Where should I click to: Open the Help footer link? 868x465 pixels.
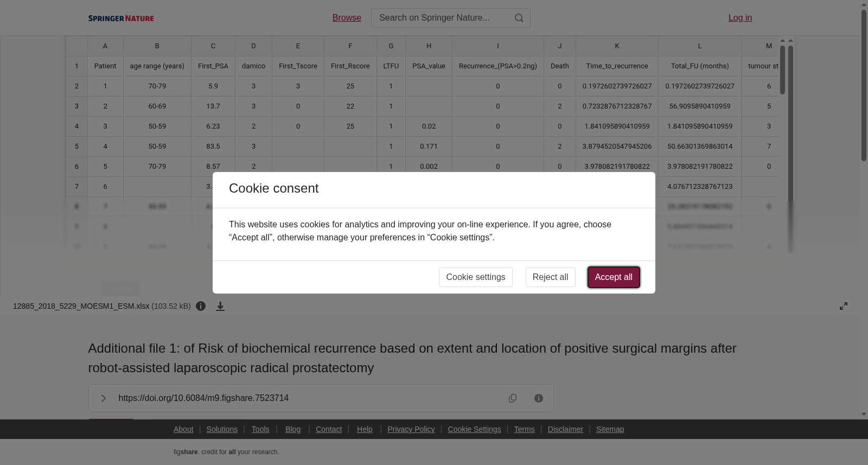pyautogui.click(x=365, y=429)
